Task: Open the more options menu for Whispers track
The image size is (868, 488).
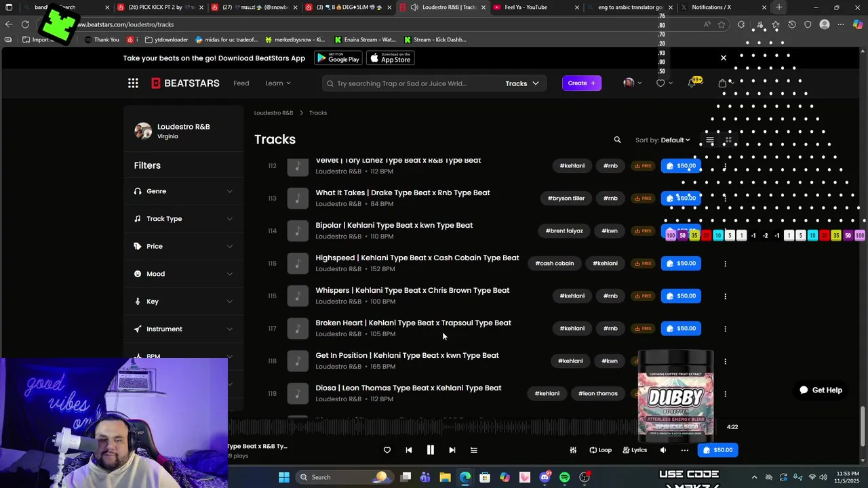Action: 725,296
